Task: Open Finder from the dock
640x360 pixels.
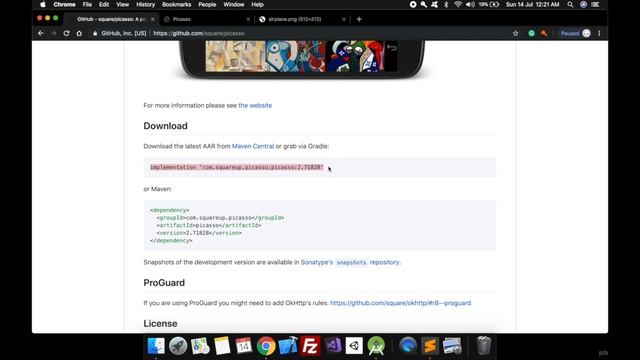Action: pyautogui.click(x=156, y=346)
